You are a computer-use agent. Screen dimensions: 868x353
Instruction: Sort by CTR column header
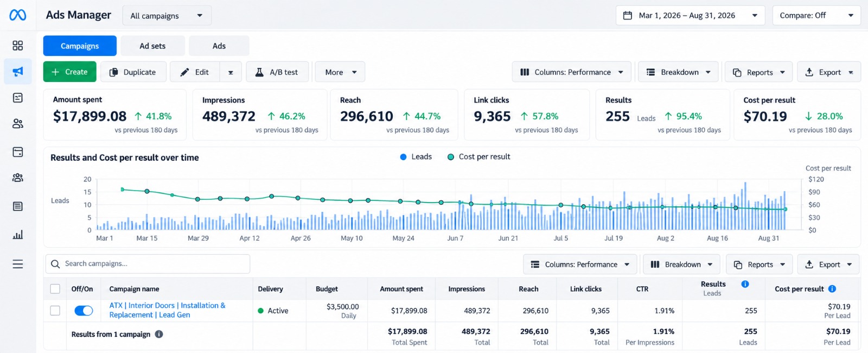coord(642,289)
